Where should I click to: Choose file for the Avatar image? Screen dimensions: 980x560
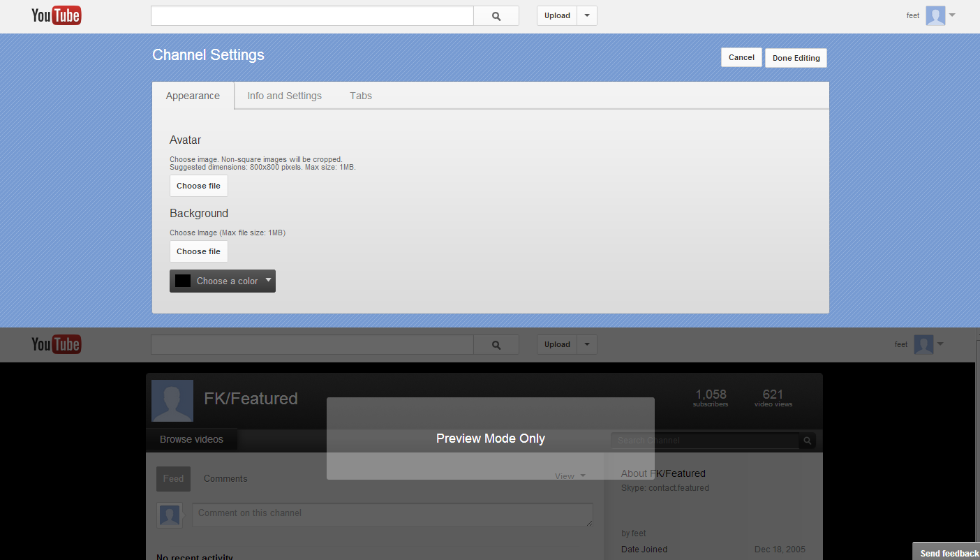click(198, 186)
